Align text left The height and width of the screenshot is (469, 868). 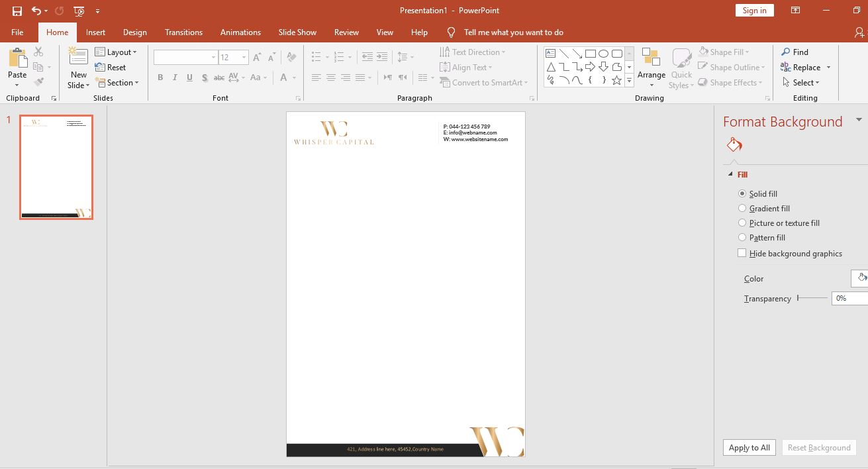tap(316, 78)
